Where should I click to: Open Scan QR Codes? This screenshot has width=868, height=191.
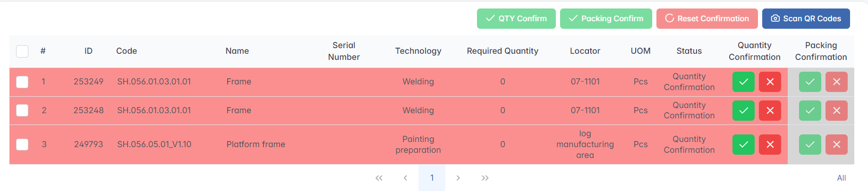806,18
